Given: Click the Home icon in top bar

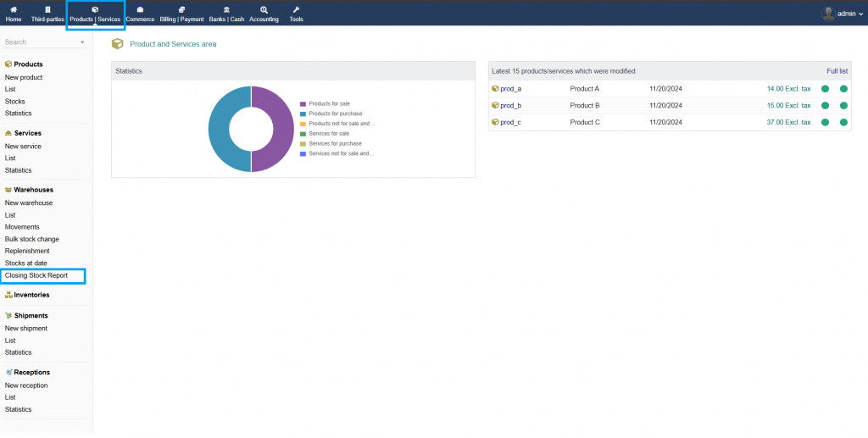Looking at the screenshot, I should (x=14, y=9).
